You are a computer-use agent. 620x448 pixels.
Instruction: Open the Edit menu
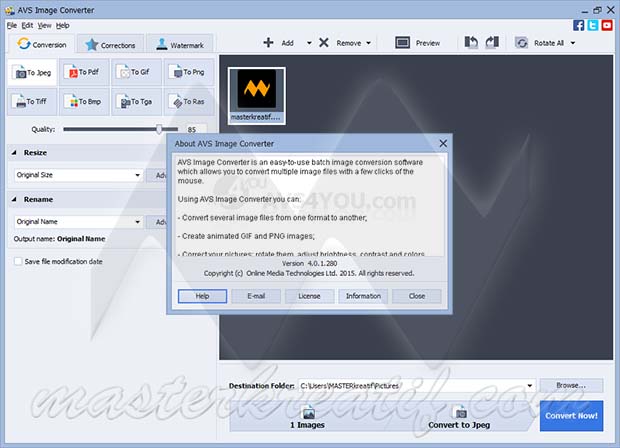[x=27, y=26]
